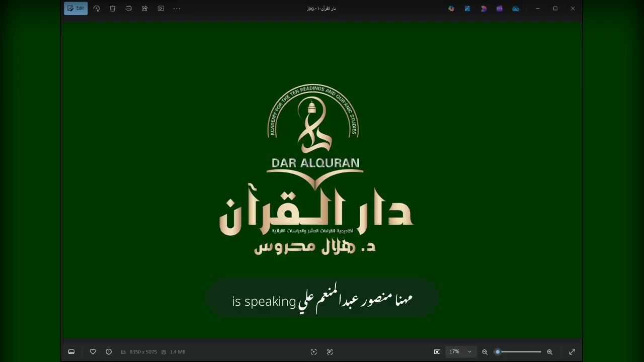Close the Photos window
The width and height of the screenshot is (644, 362).
click(x=573, y=9)
